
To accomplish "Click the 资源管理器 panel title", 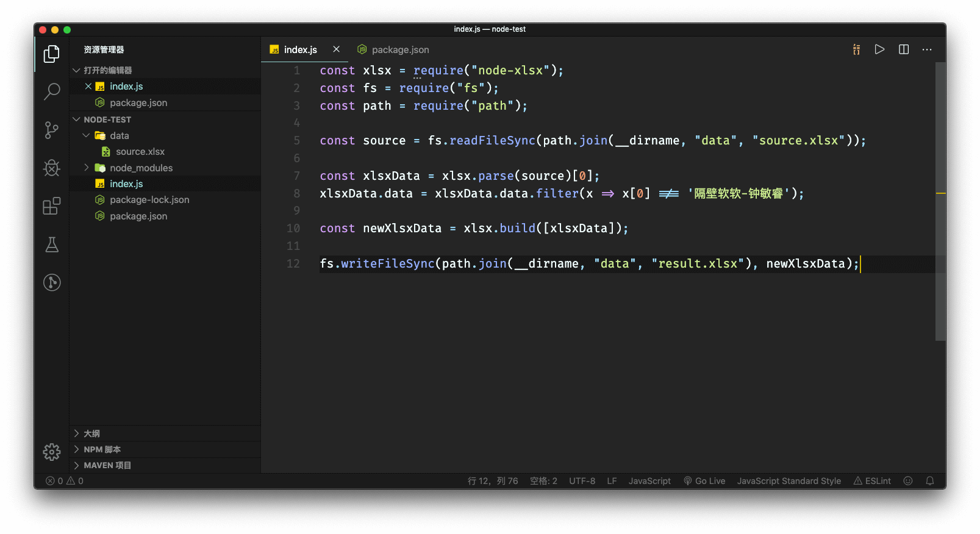I will (104, 49).
